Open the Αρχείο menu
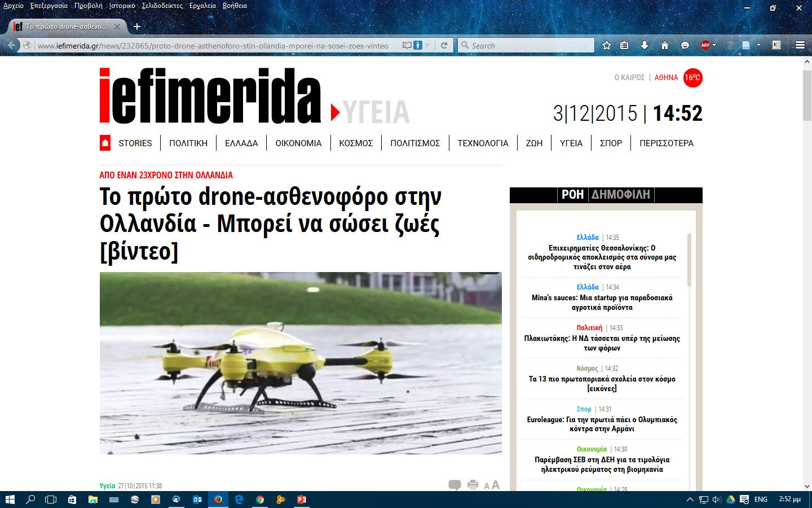Viewport: 812px width, 508px height. point(14,6)
